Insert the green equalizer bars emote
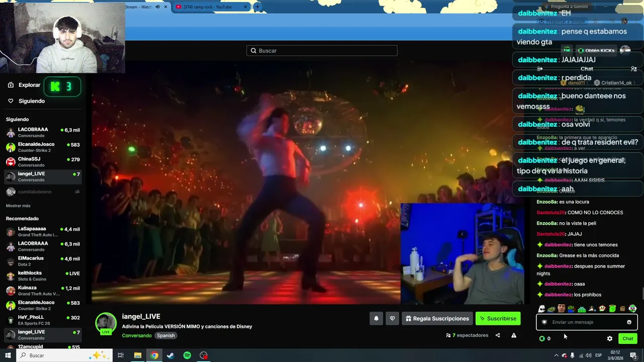The height and width of the screenshot is (362, 644). [x=582, y=309]
